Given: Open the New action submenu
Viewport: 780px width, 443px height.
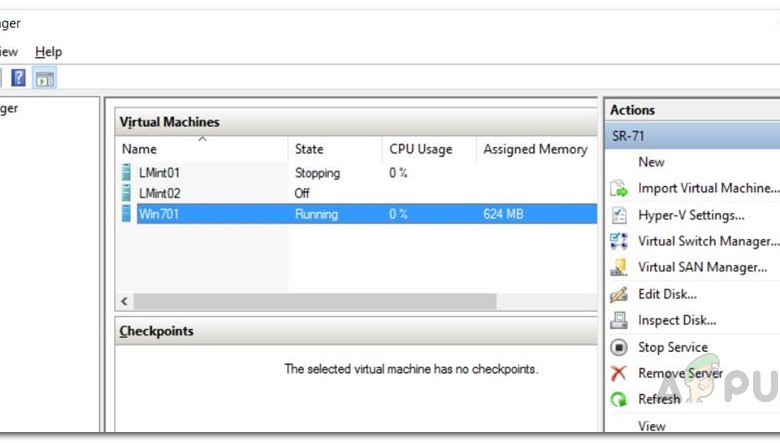Looking at the screenshot, I should (651, 162).
